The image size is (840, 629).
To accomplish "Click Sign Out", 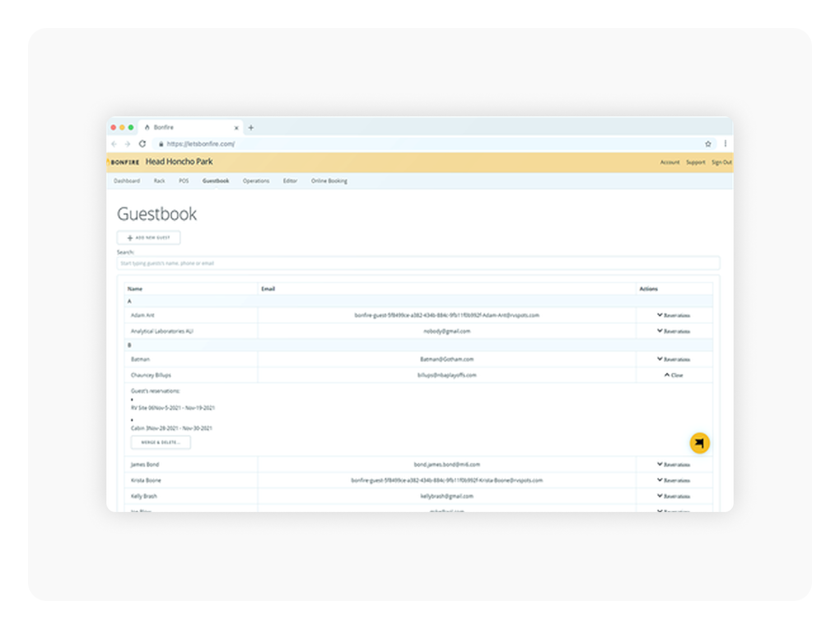I will pyautogui.click(x=721, y=162).
